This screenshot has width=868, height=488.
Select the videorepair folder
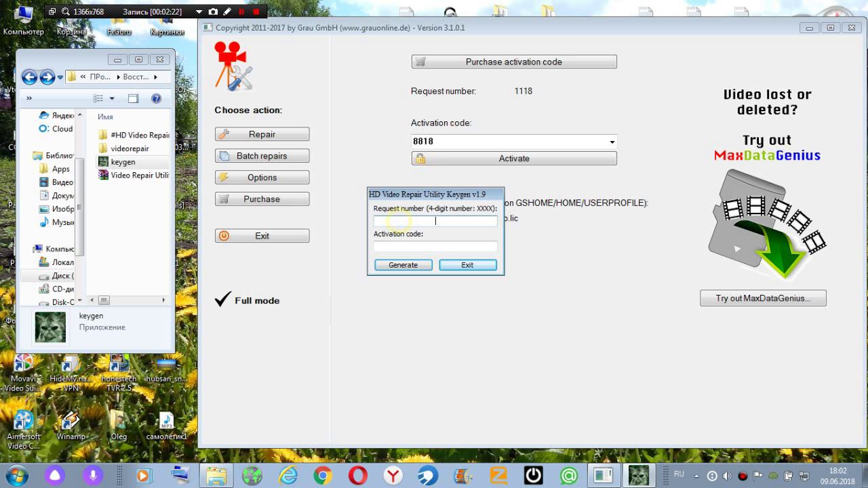coord(123,148)
